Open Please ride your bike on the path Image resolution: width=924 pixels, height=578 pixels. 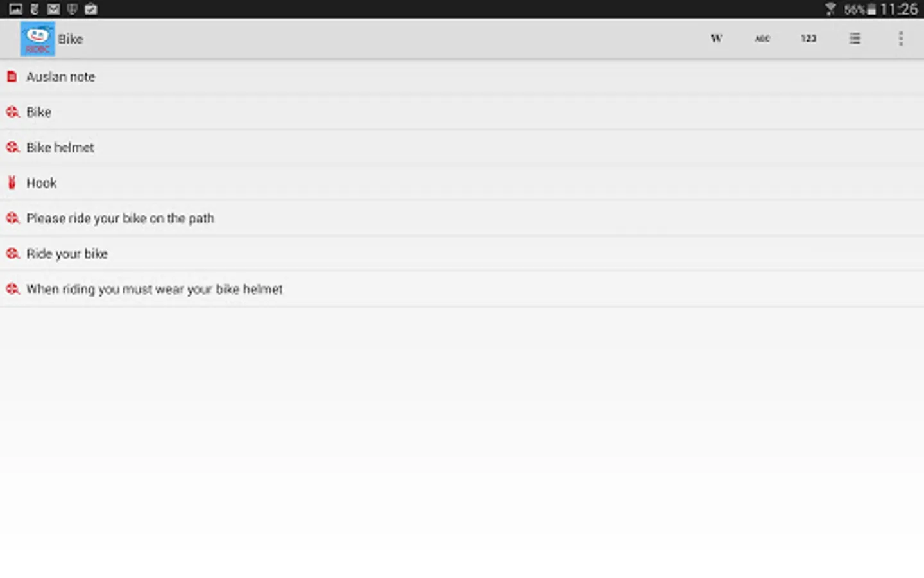462,218
